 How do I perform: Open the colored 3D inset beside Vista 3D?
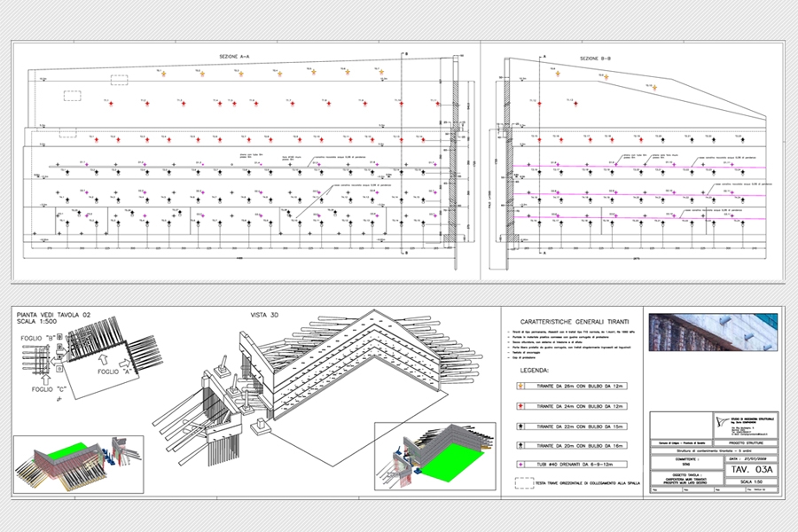pos(426,456)
